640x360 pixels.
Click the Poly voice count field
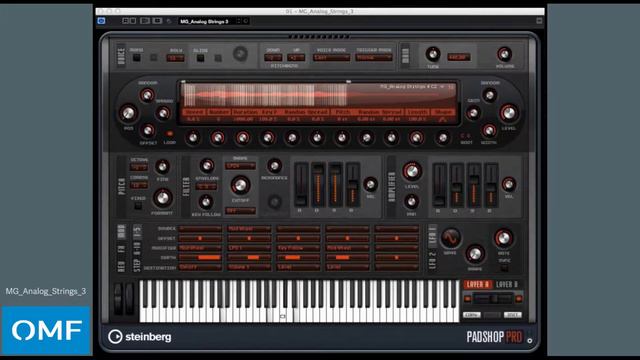pyautogui.click(x=175, y=58)
